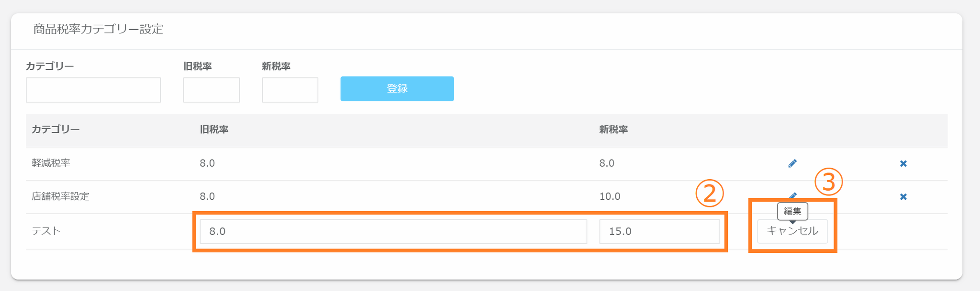This screenshot has width=980, height=291.
Task: Click the 軽減税率 category name cell
Action: point(51,163)
